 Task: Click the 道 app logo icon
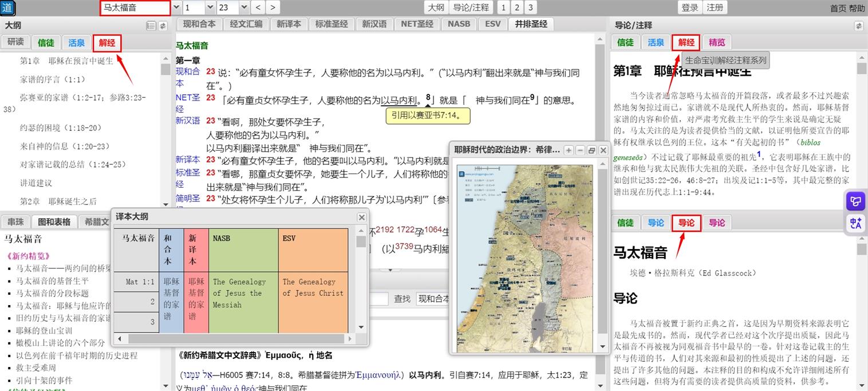7,7
